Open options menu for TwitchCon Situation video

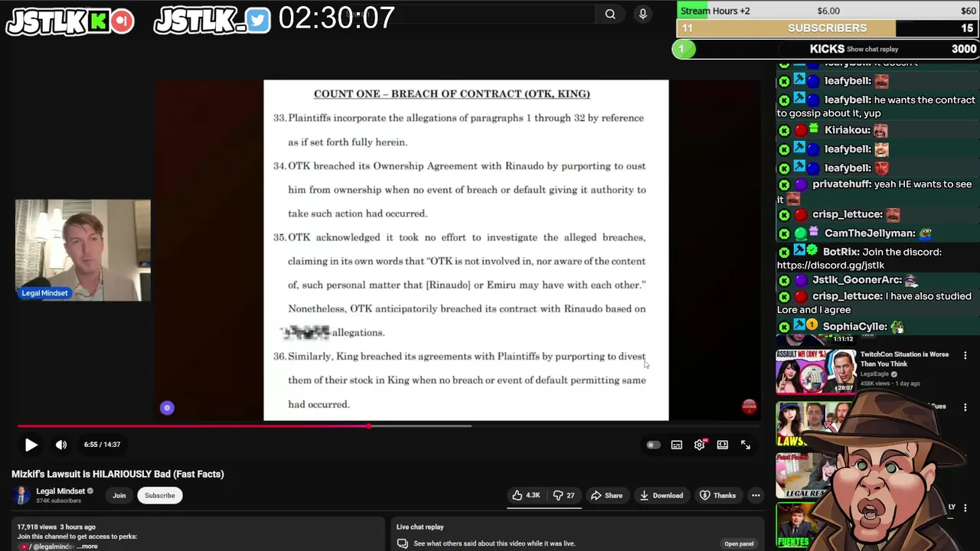pos(965,356)
